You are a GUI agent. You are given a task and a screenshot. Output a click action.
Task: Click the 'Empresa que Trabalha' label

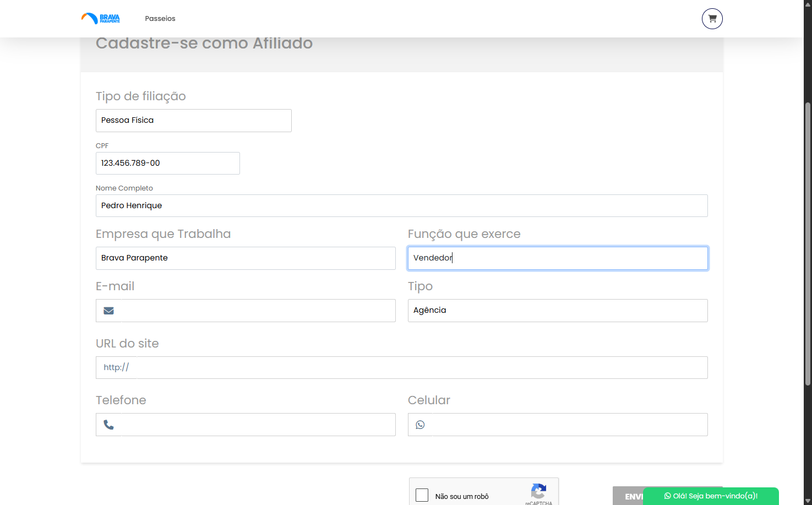tap(164, 234)
